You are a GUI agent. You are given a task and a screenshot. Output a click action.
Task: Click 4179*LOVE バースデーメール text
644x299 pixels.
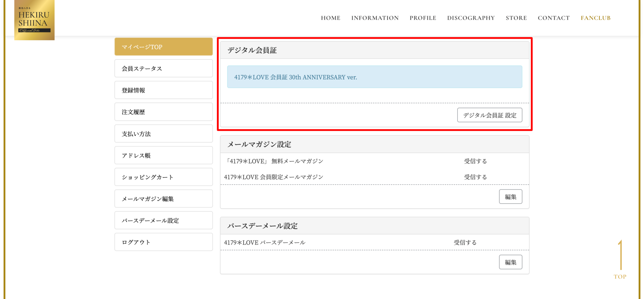265,243
